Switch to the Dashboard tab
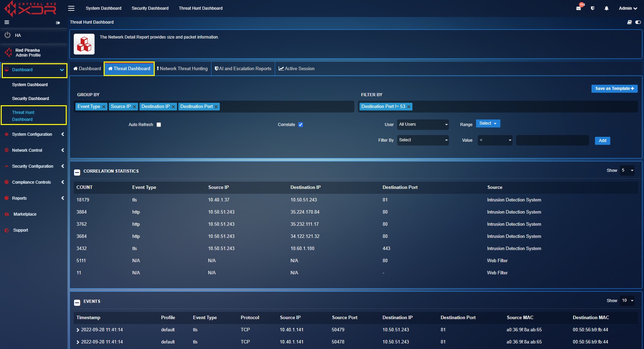This screenshot has width=644, height=349. tap(87, 69)
